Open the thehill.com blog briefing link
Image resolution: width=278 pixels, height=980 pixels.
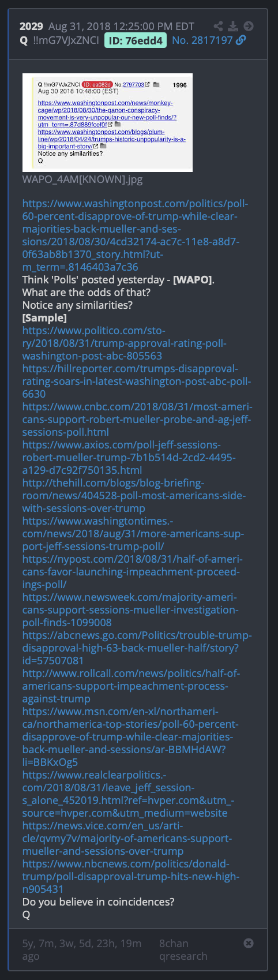coord(134,496)
